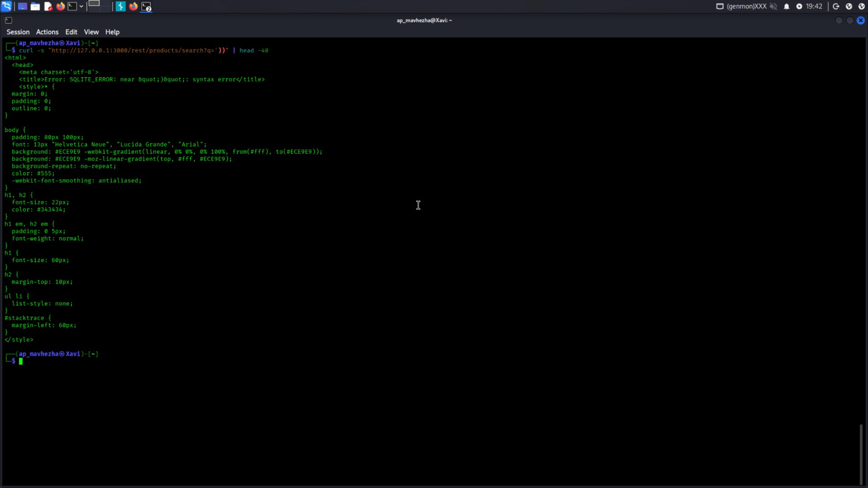Open the View menu
868x488 pixels.
point(91,32)
